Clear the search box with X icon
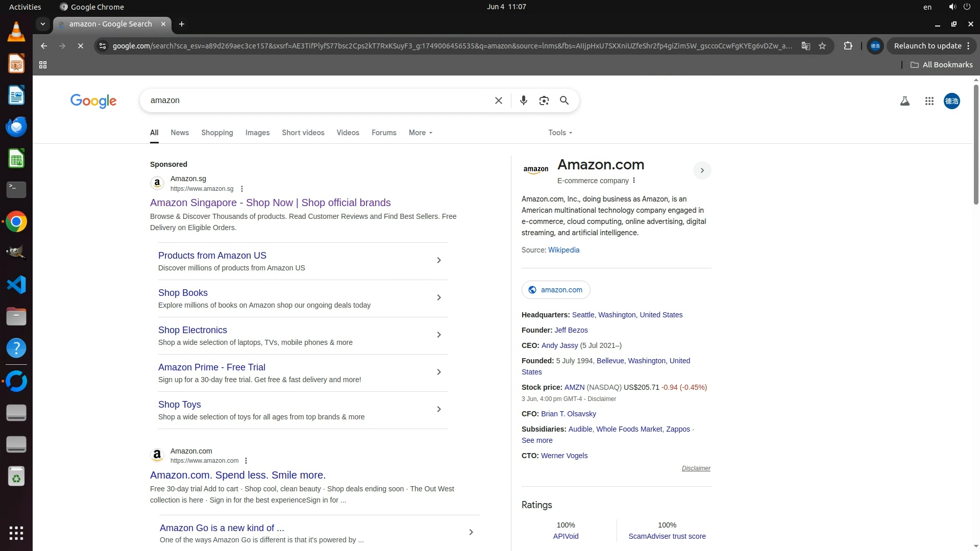Viewport: 980px width, 551px height. 499,101
